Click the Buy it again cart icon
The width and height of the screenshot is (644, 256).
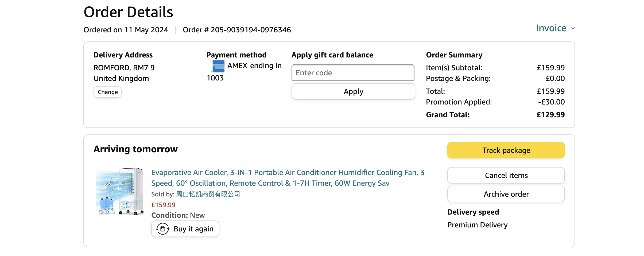(x=163, y=229)
